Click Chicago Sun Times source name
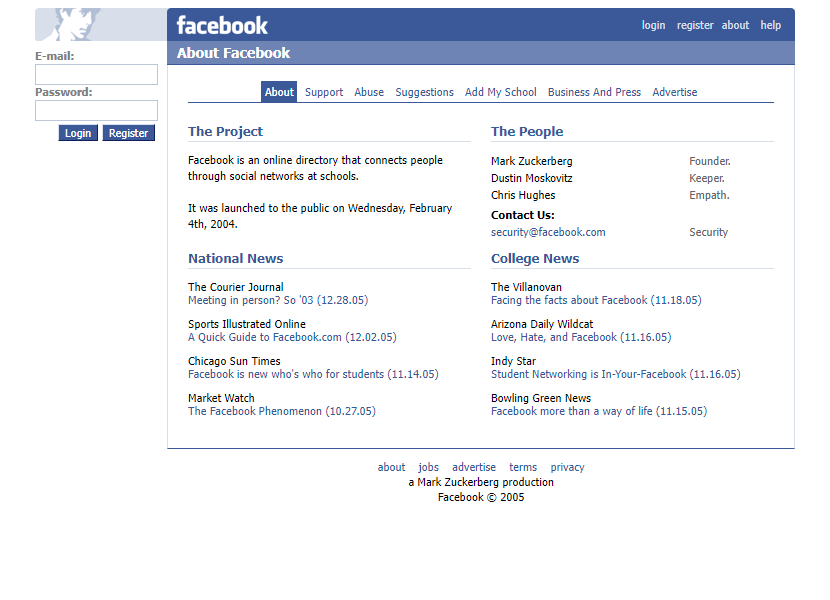Viewport: 830px width, 600px height. pos(234,361)
